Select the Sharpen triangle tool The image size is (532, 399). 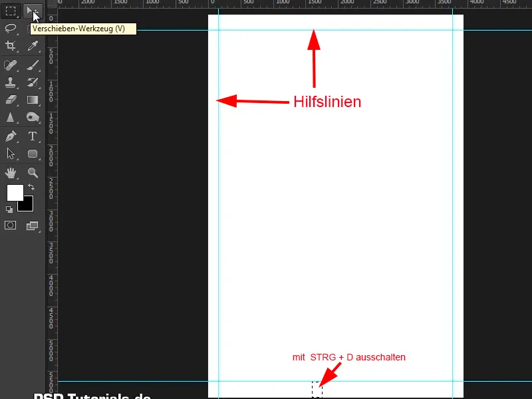click(11, 118)
